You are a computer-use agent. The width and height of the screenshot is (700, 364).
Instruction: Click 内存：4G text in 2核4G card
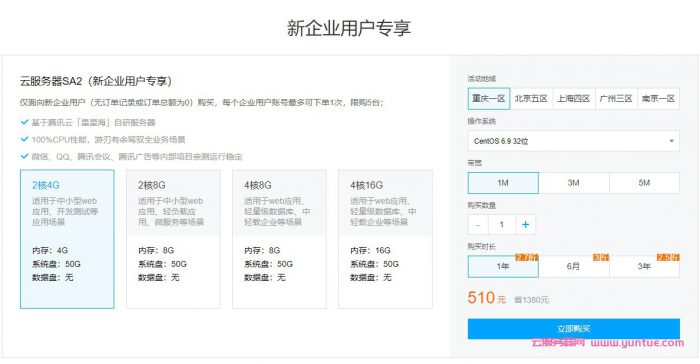point(50,250)
